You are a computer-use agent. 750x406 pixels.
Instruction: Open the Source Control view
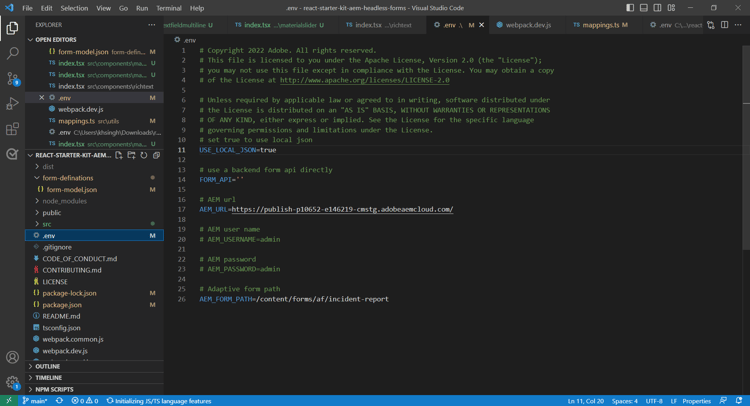click(x=12, y=79)
